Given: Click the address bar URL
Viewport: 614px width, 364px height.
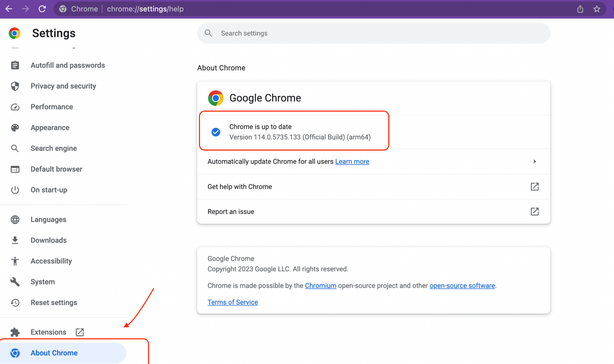Looking at the screenshot, I should tap(145, 9).
